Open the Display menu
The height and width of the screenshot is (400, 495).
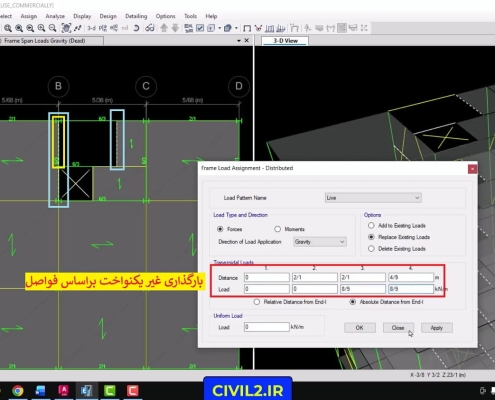pyautogui.click(x=82, y=16)
